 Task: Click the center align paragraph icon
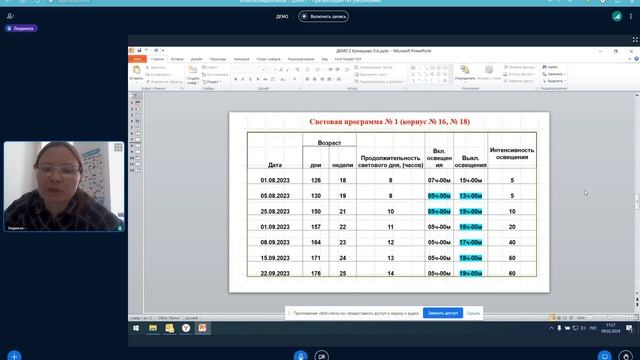[x=314, y=79]
